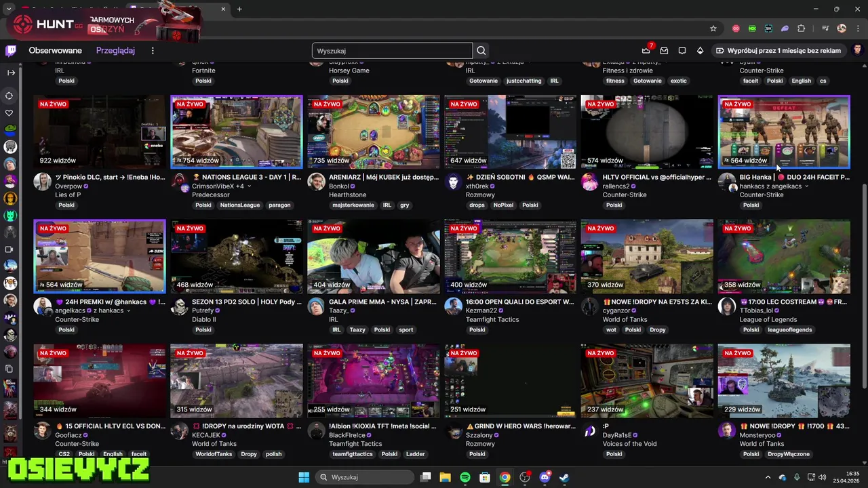This screenshot has height=488, width=868.
Task: Open Task View from the taskbar
Action: [x=425, y=477]
